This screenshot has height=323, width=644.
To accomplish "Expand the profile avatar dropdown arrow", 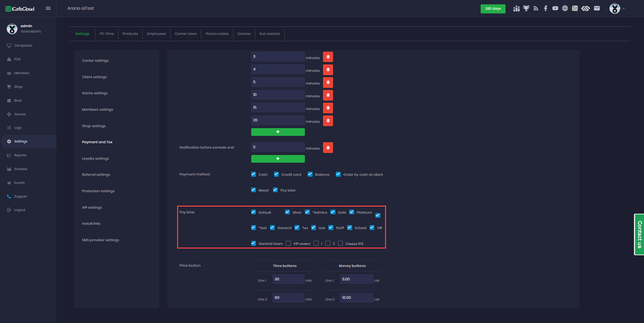I will click(624, 8).
